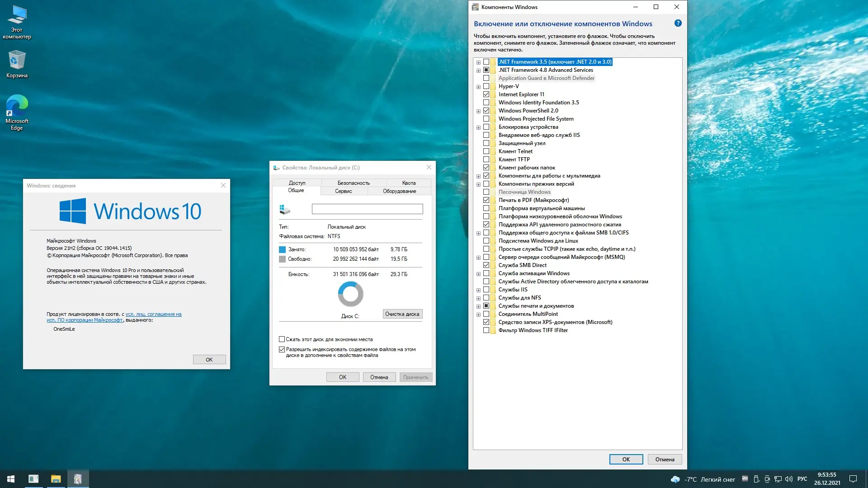Open the volume icon in system tray

[x=789, y=479]
